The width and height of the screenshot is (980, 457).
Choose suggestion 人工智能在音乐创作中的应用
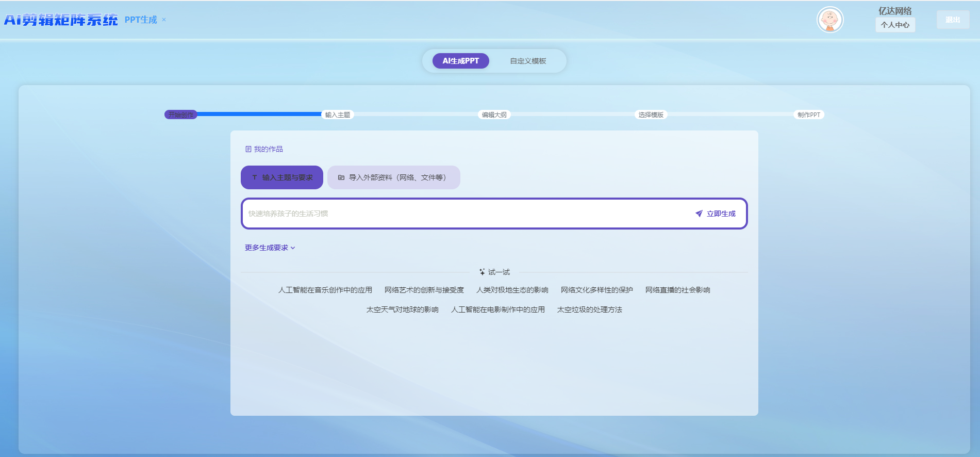coord(325,290)
